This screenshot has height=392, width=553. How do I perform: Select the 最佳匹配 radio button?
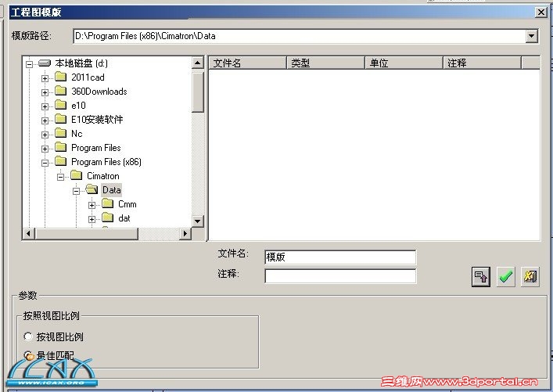click(28, 355)
